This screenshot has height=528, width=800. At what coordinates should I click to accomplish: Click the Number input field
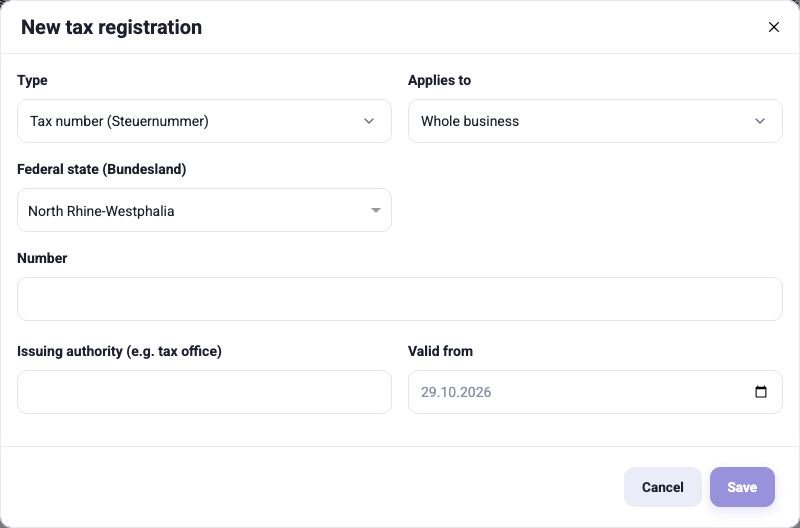tap(399, 299)
